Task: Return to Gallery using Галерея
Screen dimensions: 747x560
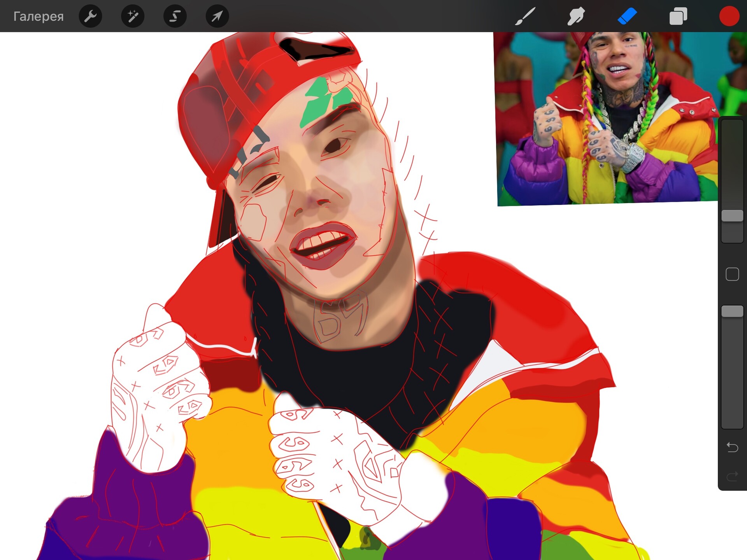Action: coord(38,16)
